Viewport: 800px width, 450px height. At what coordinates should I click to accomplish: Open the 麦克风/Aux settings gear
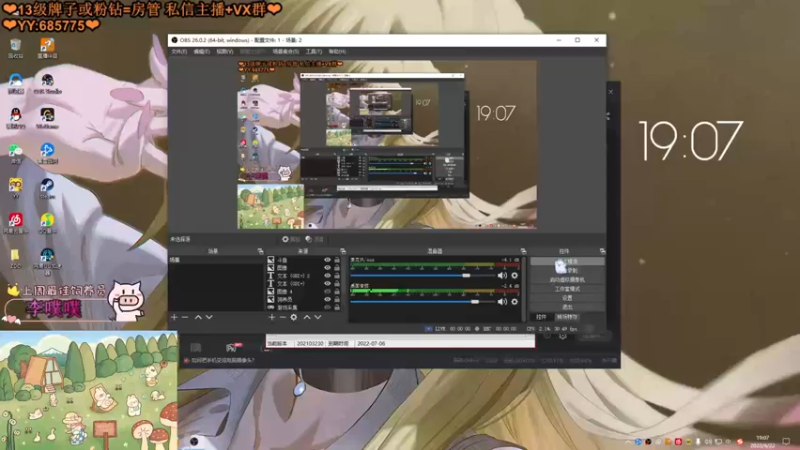[515, 276]
